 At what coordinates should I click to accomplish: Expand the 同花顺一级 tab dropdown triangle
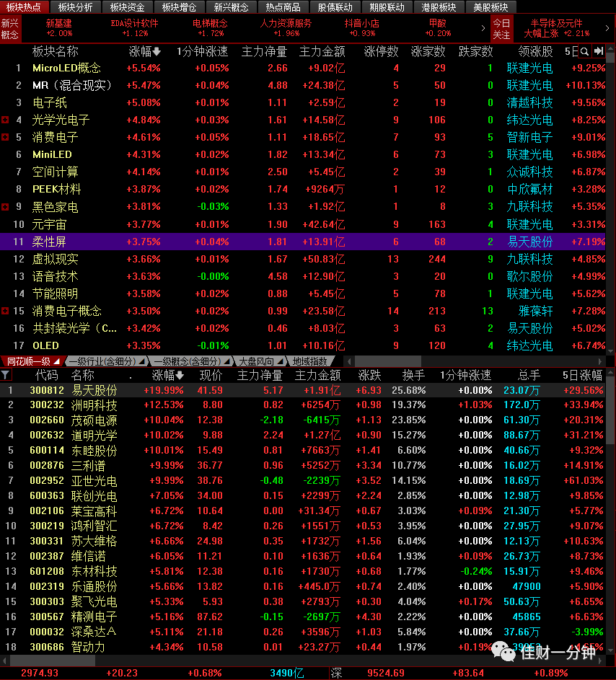(x=57, y=361)
